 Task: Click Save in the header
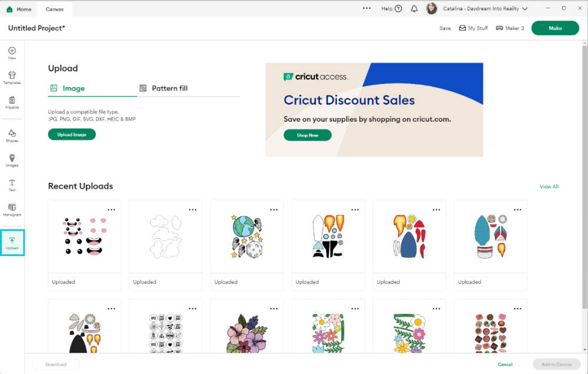coord(445,28)
